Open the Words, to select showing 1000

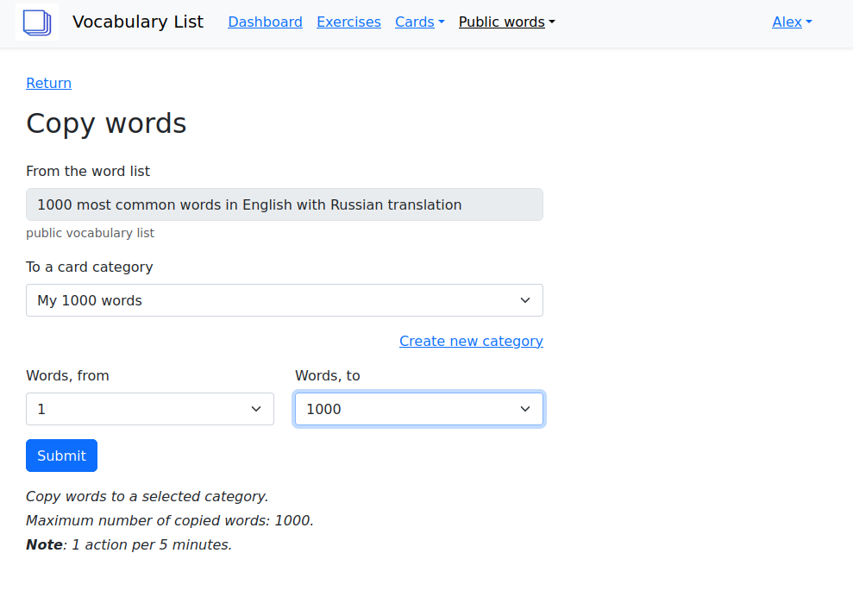coord(405,410)
